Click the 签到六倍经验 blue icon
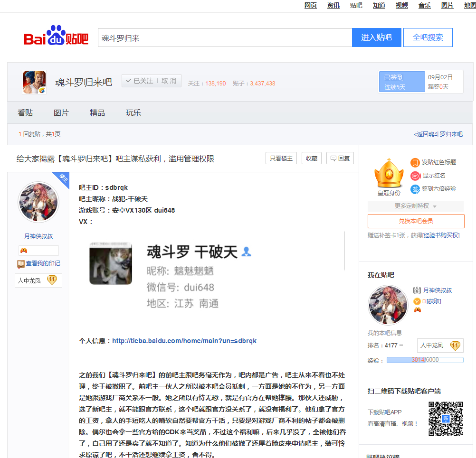 pyautogui.click(x=415, y=189)
